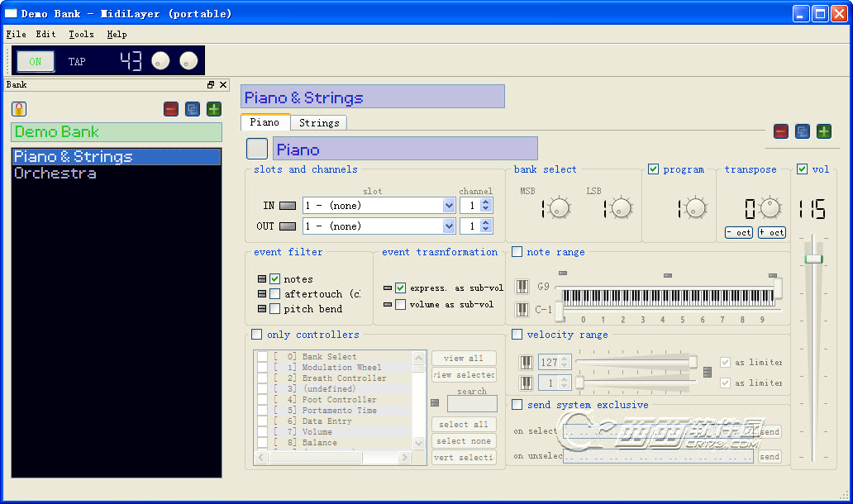853x504 pixels.
Task: Enable the velocity range checkbox
Action: (x=517, y=335)
